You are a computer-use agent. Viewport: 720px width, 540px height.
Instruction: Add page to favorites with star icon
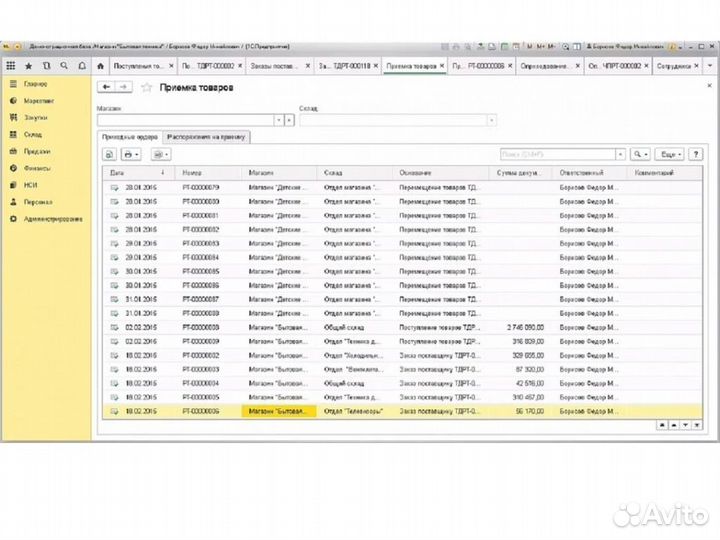(x=147, y=88)
